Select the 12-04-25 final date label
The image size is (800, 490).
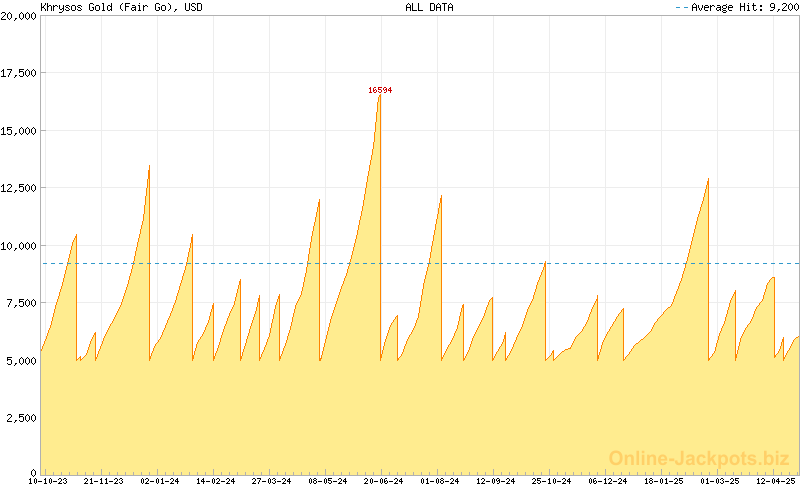pos(776,481)
